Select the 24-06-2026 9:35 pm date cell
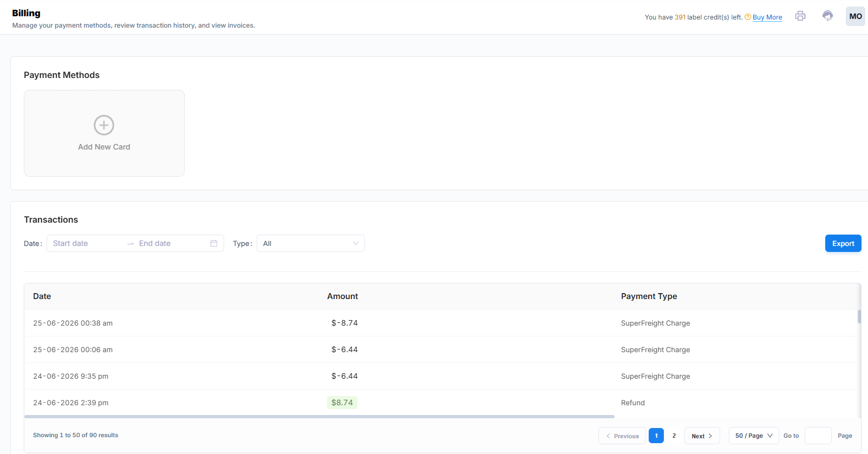Image resolution: width=868 pixels, height=454 pixels. coord(70,376)
